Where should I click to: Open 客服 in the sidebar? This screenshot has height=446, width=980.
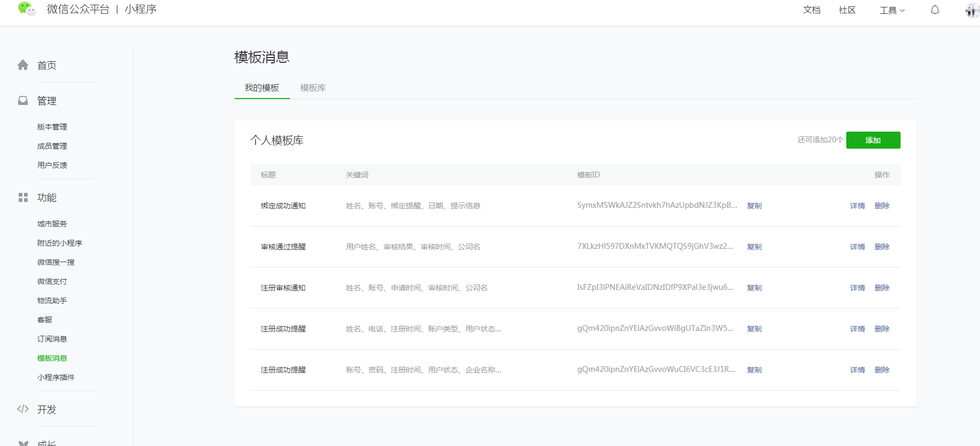pos(45,320)
